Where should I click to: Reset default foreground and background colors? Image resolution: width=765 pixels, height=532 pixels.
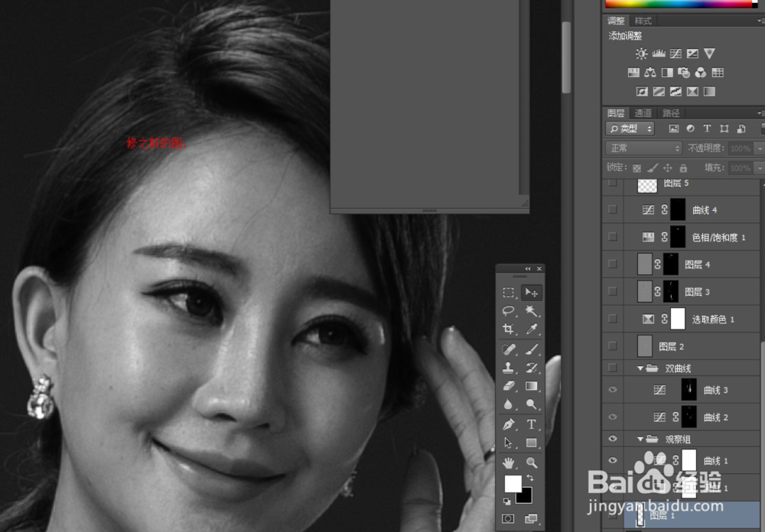[x=507, y=501]
